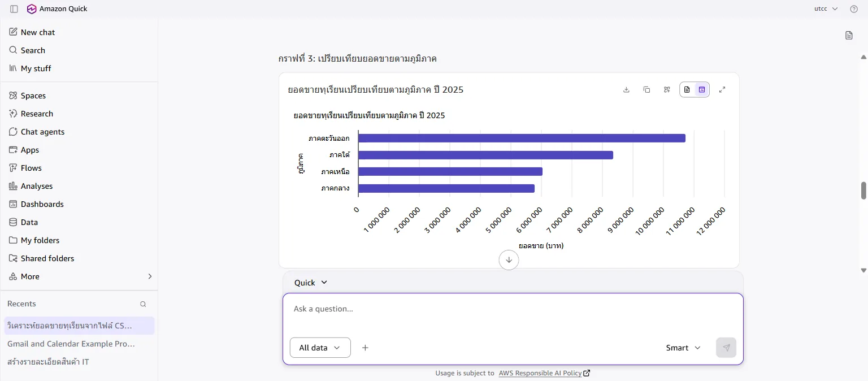Expand the More menu
The image size is (868, 381).
(79, 276)
